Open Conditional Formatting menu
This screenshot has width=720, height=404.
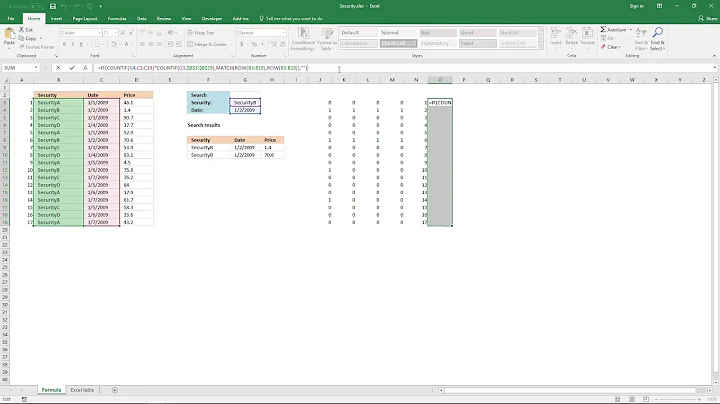tap(303, 39)
